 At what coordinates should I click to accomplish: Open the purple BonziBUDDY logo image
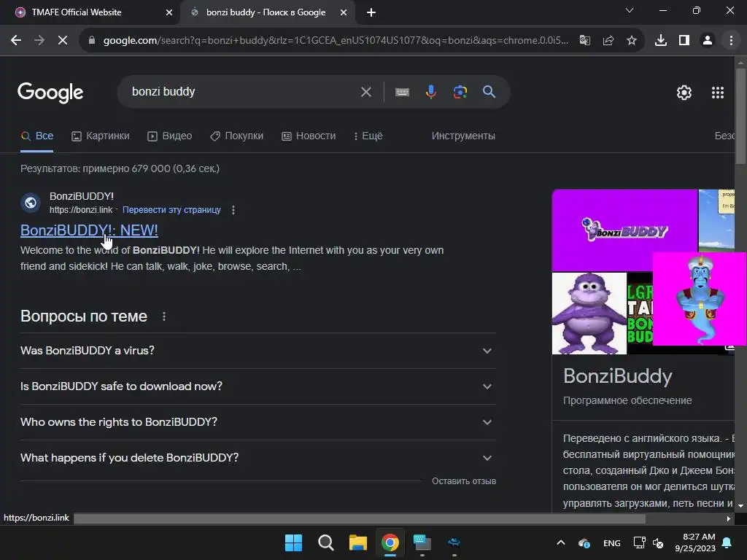[624, 230]
